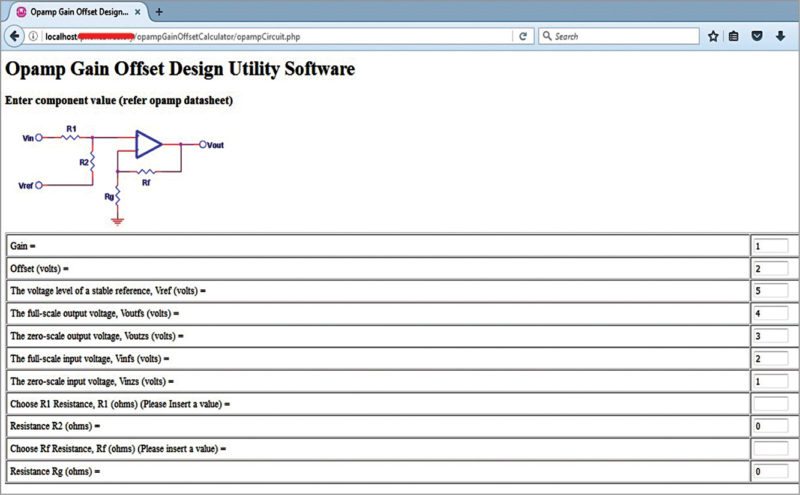Select the Vref stable reference input field
Viewport: 800px width, 495px height.
point(770,291)
